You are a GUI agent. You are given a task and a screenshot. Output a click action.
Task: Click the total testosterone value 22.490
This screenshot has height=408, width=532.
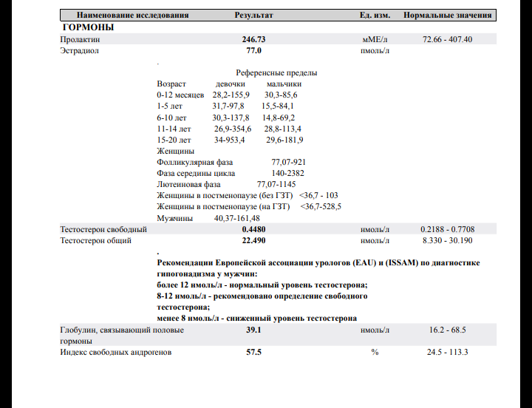253,240
